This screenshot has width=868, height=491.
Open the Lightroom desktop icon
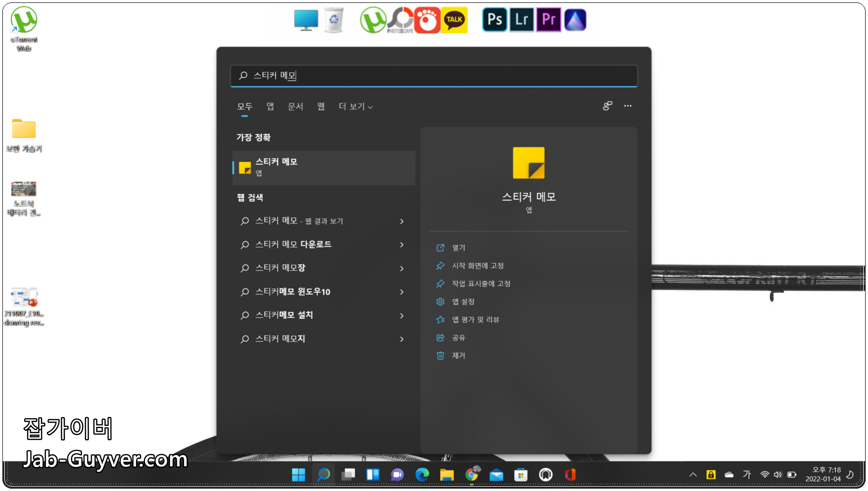521,19
